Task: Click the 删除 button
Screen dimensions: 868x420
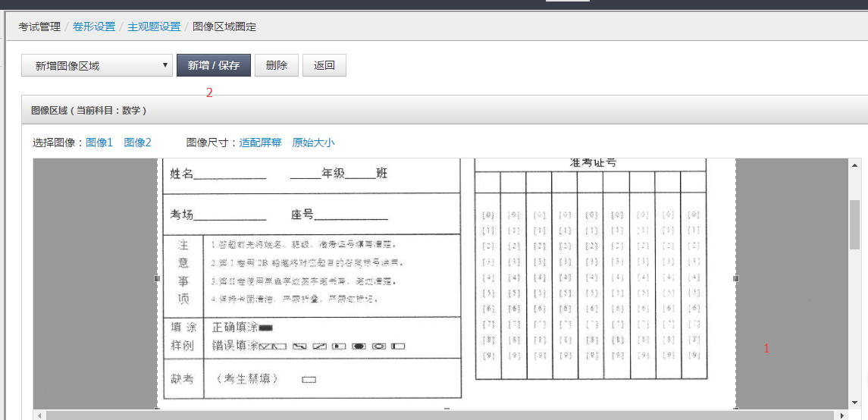Action: click(x=277, y=65)
